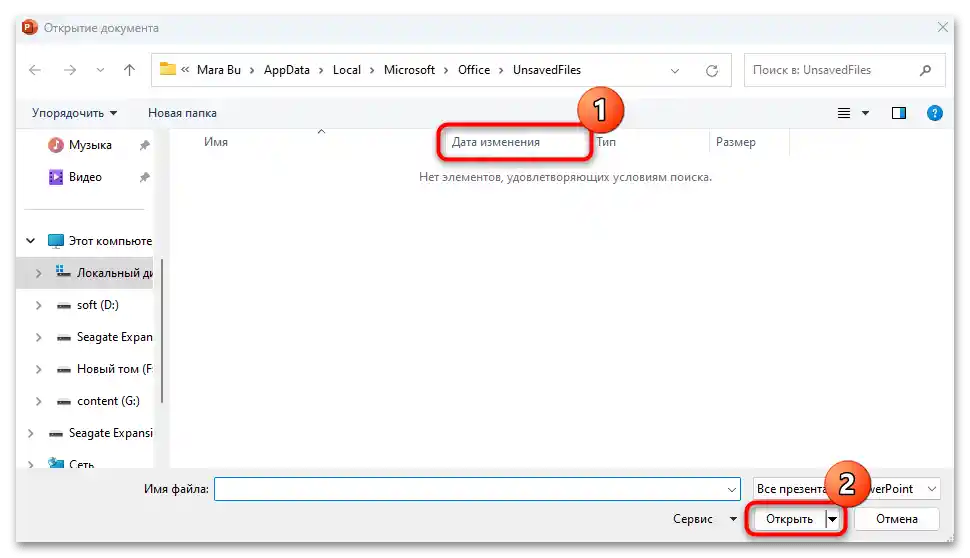Sort by the Тип column header
970x558 pixels.
coord(606,142)
